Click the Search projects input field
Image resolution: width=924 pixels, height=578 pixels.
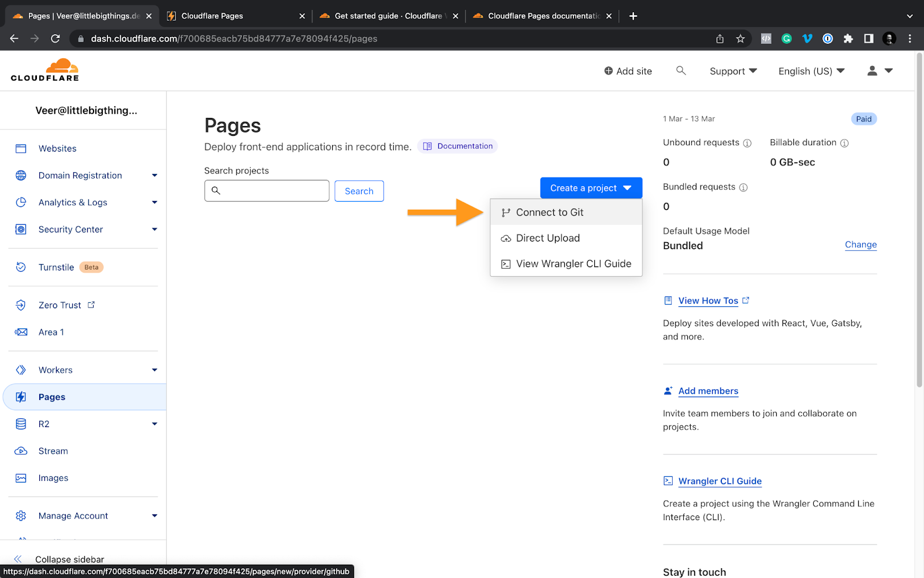[267, 191]
